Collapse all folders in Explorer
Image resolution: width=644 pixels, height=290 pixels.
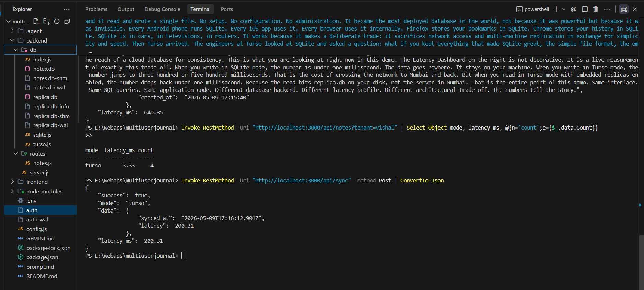(x=67, y=21)
